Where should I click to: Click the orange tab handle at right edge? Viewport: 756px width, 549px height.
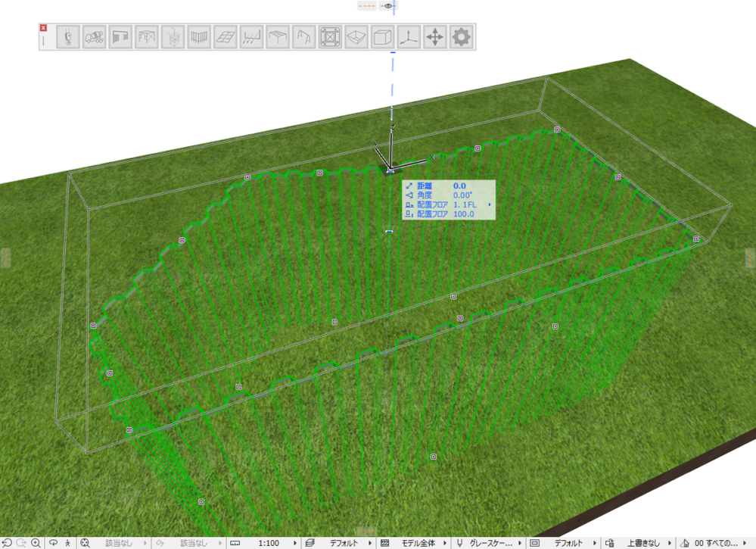point(751,257)
